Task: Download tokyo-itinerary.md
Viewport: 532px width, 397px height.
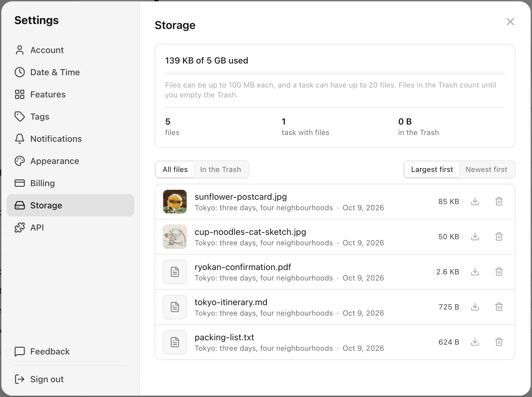Action: click(475, 307)
